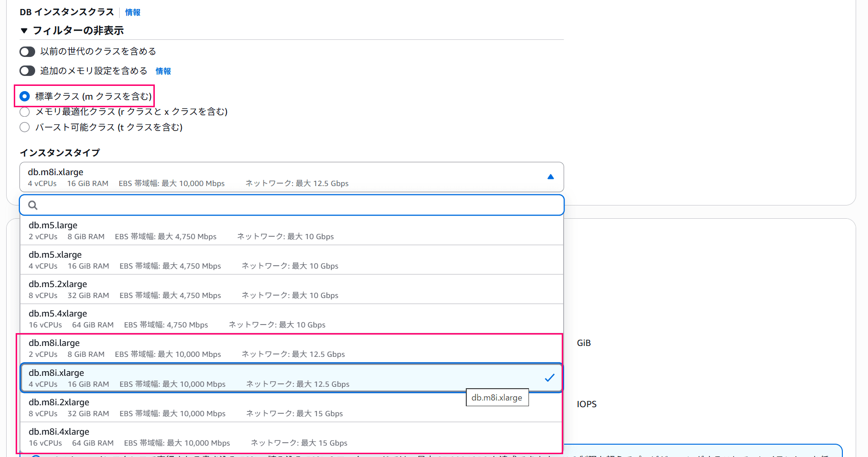Image resolution: width=868 pixels, height=457 pixels.
Task: Click the フィルターの非表示 heading text
Action: coord(78,31)
